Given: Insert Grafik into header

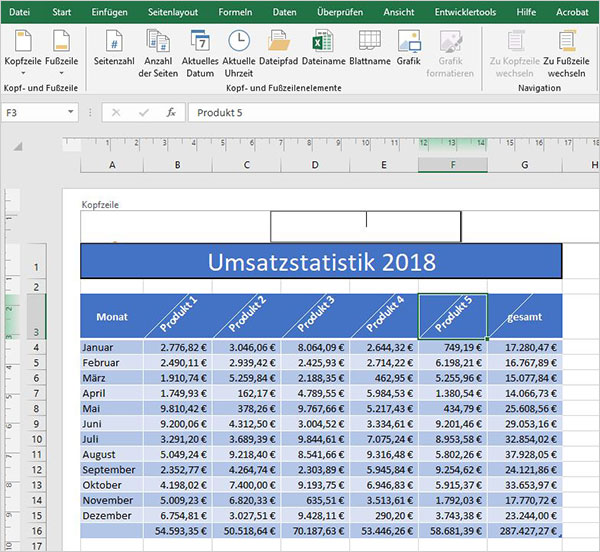Looking at the screenshot, I should 409,48.
